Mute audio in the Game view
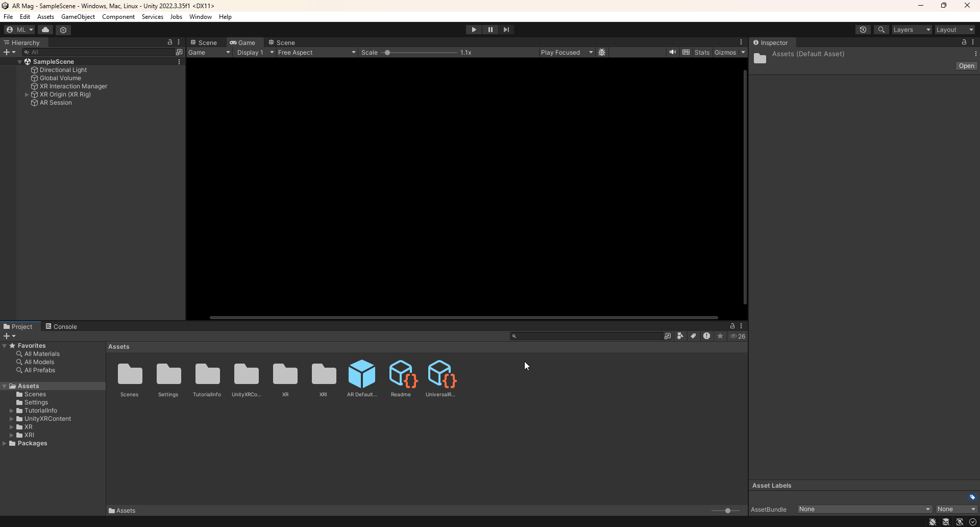The height and width of the screenshot is (527, 980). [672, 52]
